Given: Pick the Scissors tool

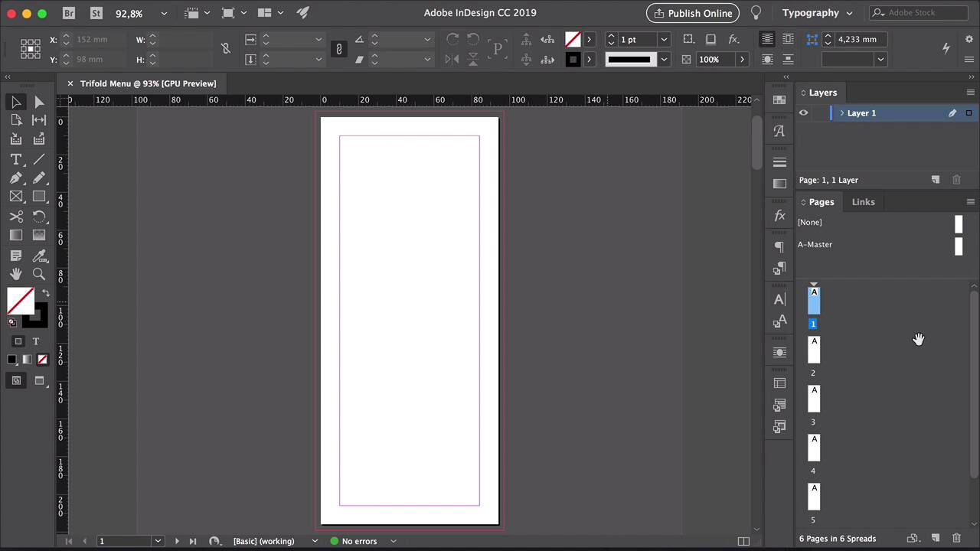Looking at the screenshot, I should [x=15, y=217].
